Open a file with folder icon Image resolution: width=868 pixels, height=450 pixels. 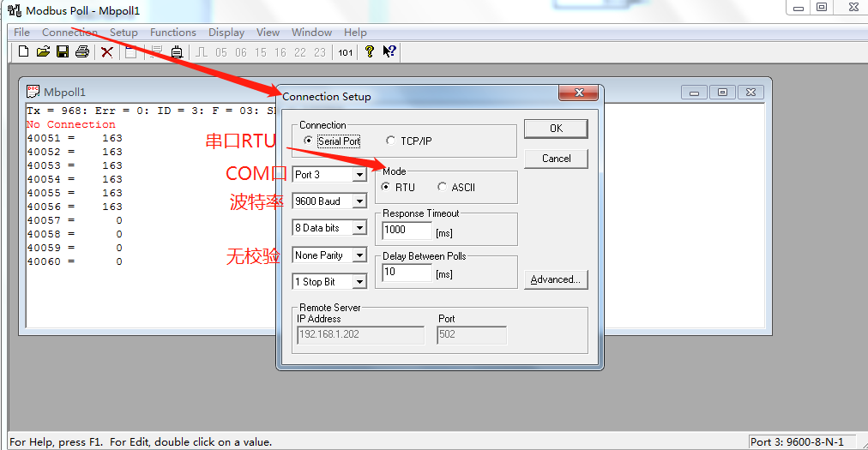pos(43,52)
